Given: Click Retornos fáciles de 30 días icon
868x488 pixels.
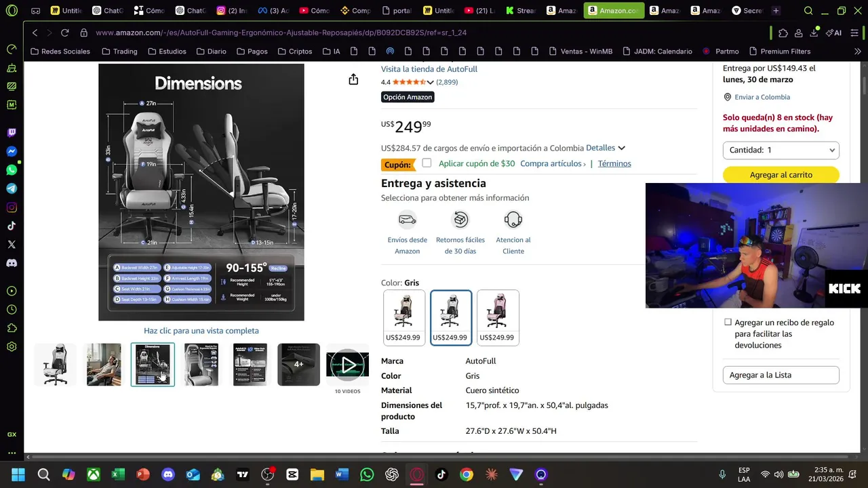Looking at the screenshot, I should point(460,219).
